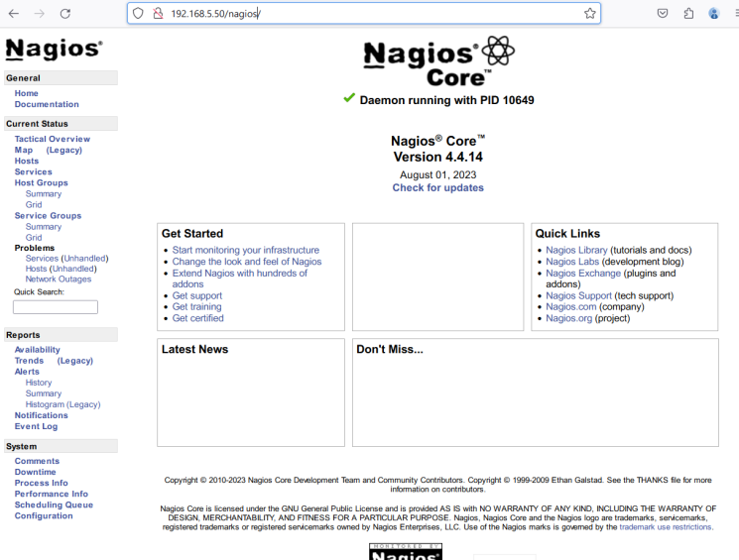The width and height of the screenshot is (739, 560).
Task: Open Performance Info
Action: click(52, 494)
